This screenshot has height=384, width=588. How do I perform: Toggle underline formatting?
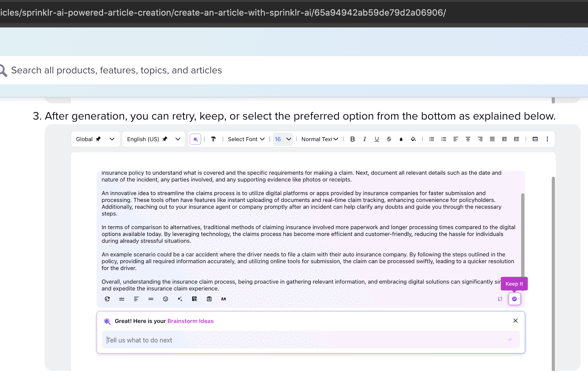pos(377,139)
